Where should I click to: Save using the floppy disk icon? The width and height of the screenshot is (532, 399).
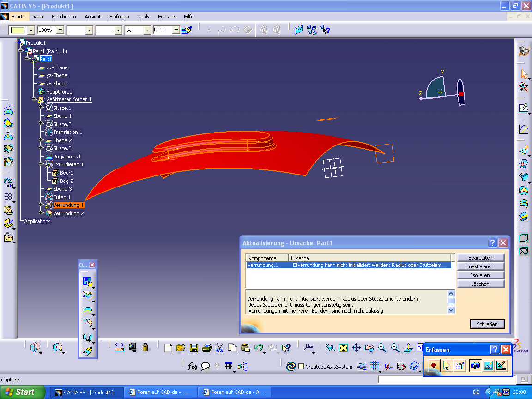tap(194, 348)
